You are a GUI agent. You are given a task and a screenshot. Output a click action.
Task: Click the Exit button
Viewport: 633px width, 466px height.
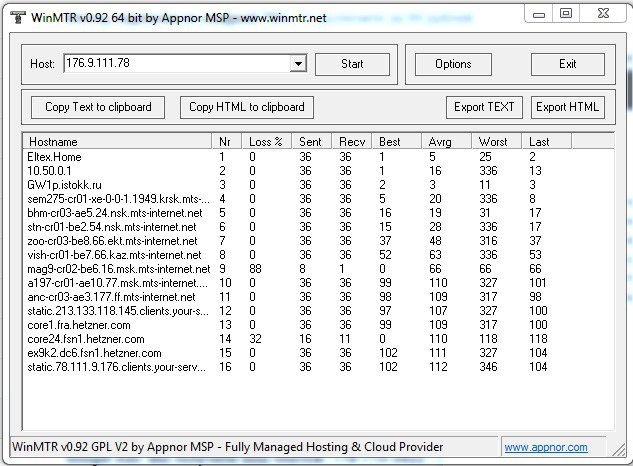coord(567,64)
